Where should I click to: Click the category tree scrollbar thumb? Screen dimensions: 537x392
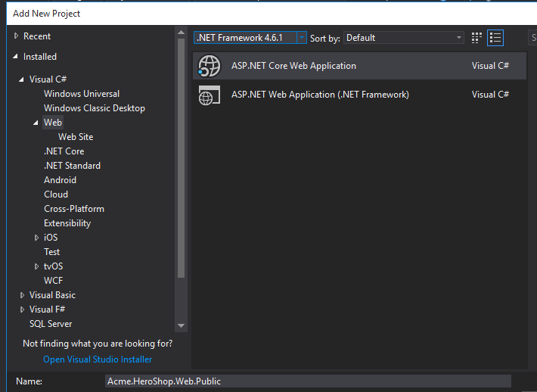[182, 158]
